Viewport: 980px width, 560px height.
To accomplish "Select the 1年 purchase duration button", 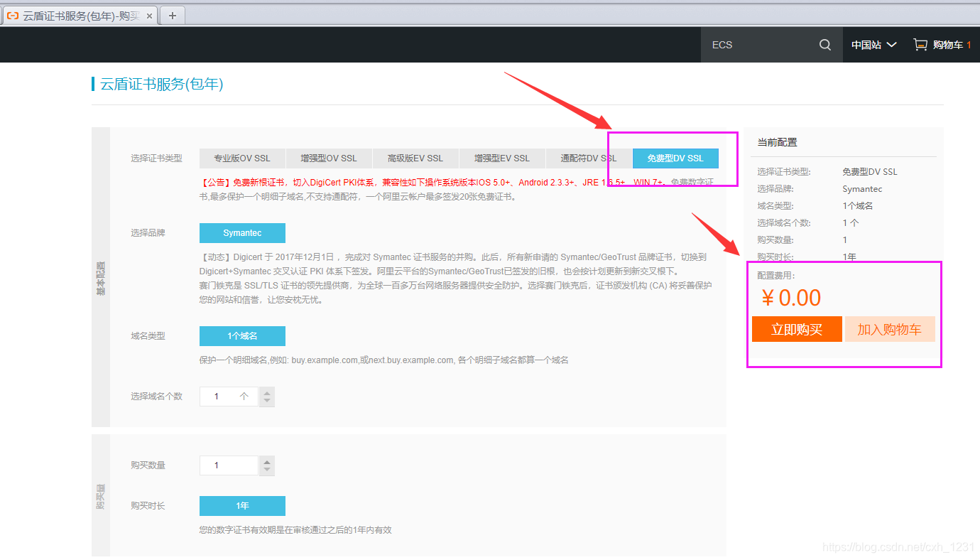I will pyautogui.click(x=242, y=506).
